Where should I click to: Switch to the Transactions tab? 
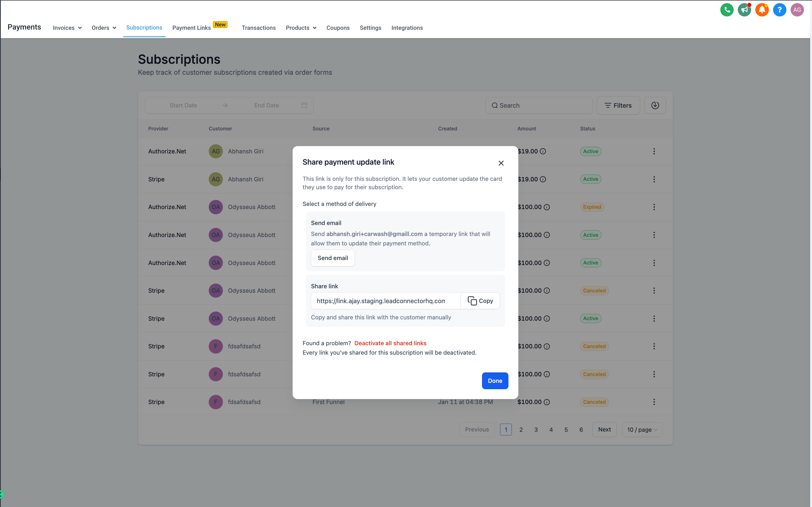click(258, 28)
